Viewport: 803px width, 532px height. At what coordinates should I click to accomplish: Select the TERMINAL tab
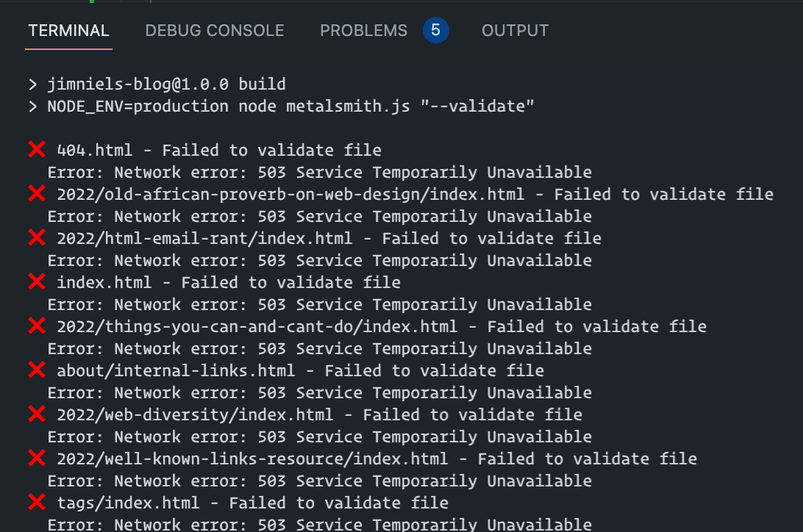(x=68, y=30)
